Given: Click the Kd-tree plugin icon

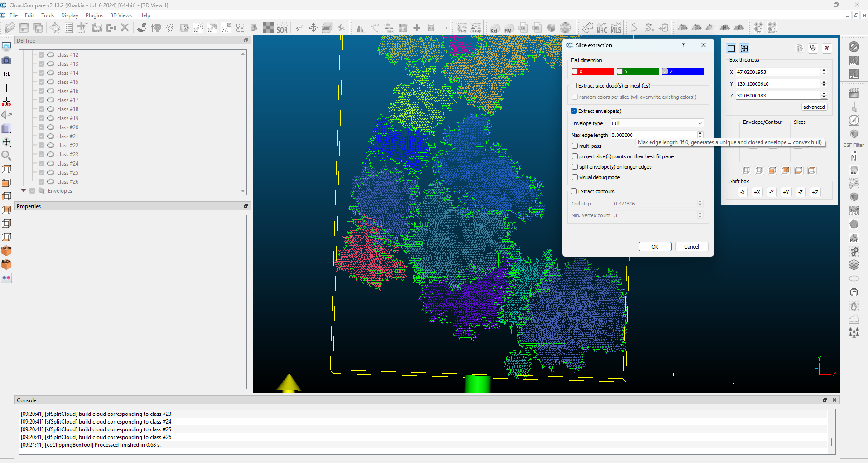Looking at the screenshot, I should (x=494, y=28).
